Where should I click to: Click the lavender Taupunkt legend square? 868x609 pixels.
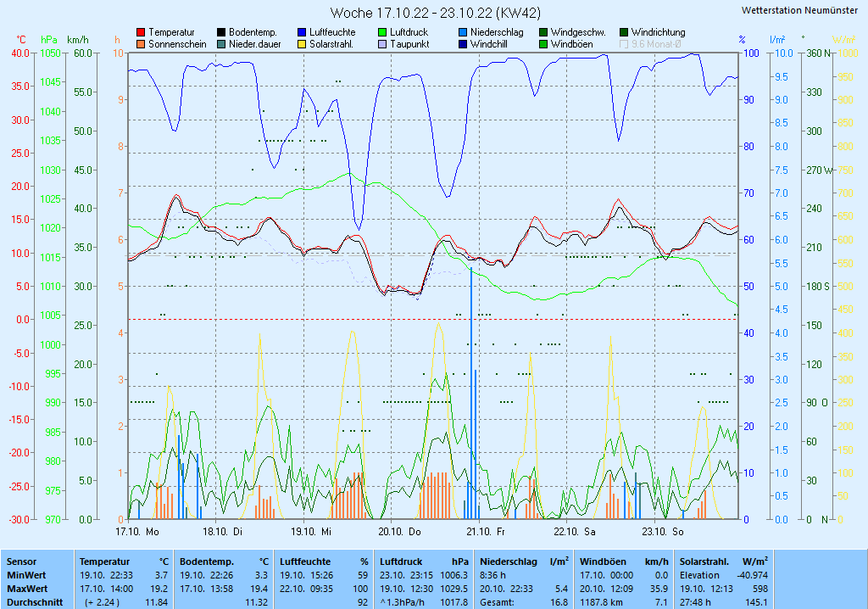(x=382, y=44)
